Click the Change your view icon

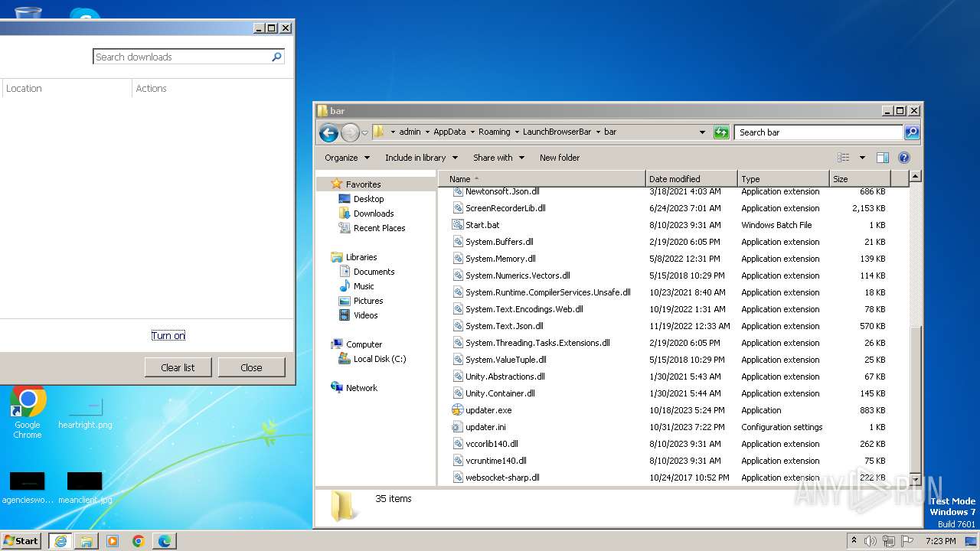[844, 158]
